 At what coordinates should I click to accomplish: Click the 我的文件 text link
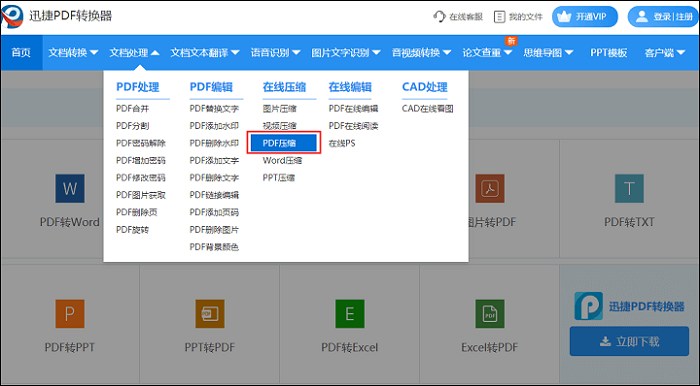[526, 17]
